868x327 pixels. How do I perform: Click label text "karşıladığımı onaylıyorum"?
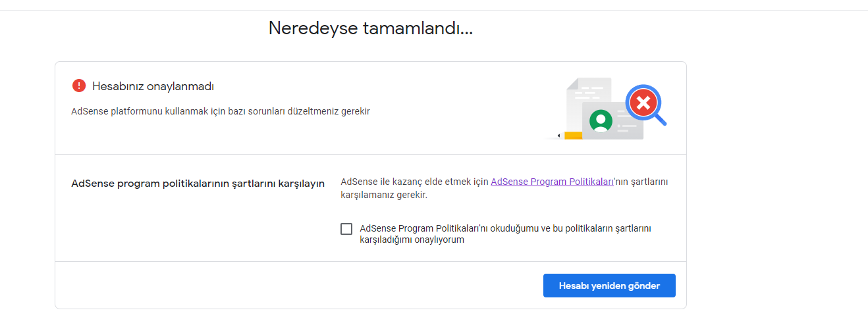pyautogui.click(x=412, y=240)
